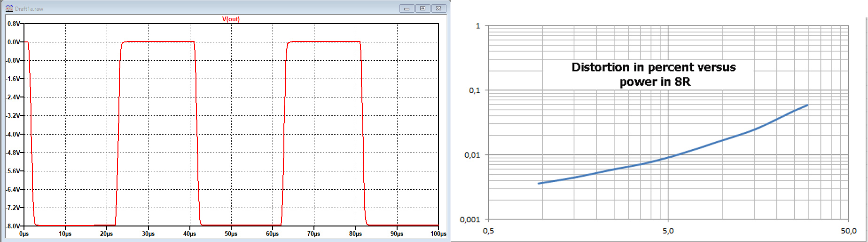Maximize the Draft1a.raw waveform window
The height and width of the screenshot is (242, 868).
(x=422, y=8)
